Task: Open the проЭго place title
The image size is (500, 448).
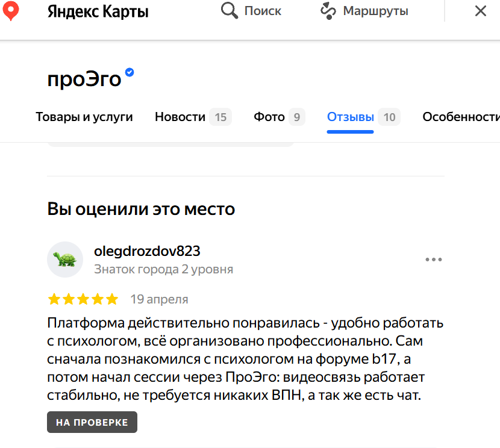Action: point(83,78)
